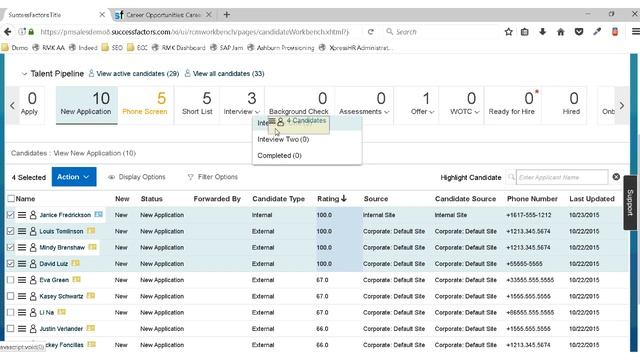
Task: Open Janice Fredrickson's candidate name link
Action: tap(65, 215)
